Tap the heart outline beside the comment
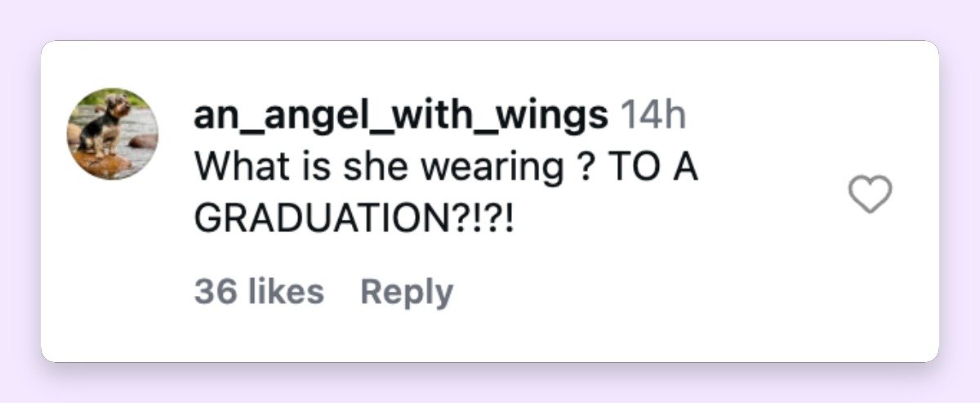The width and height of the screenshot is (980, 403). (871, 195)
